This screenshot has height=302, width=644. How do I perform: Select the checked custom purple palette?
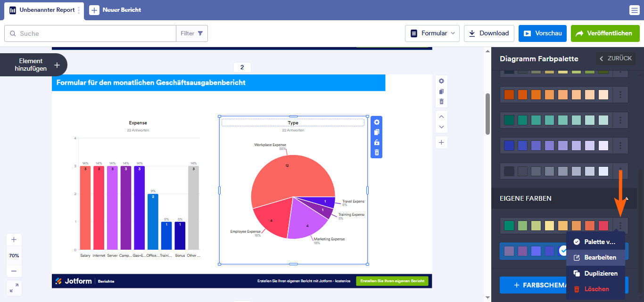point(533,251)
